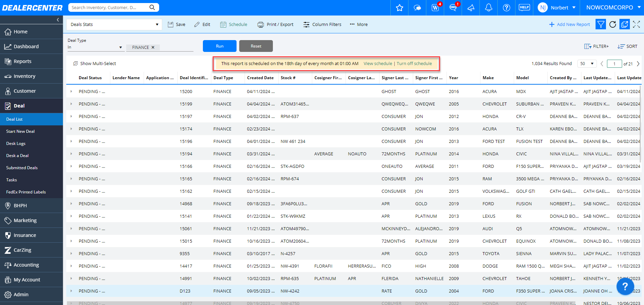Screen dimensions: 644x305
Task: Click the Reset button
Action: coord(256,46)
